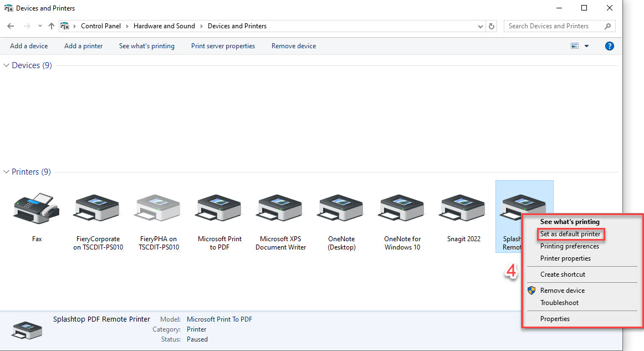The height and width of the screenshot is (351, 644).
Task: Collapse the Printers (9) group
Action: click(x=6, y=172)
